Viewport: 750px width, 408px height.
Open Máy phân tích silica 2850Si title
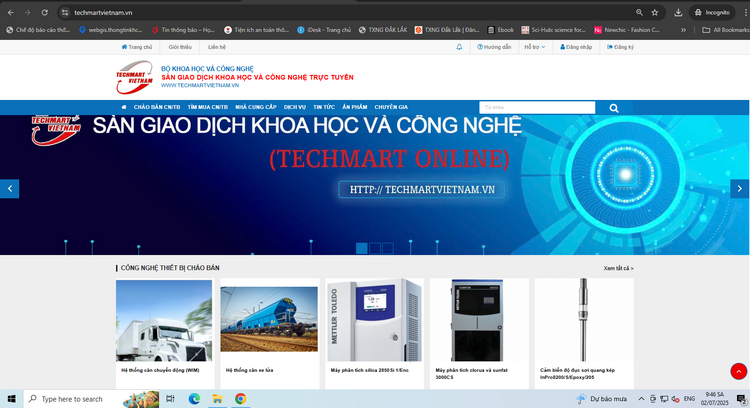[x=370, y=370]
